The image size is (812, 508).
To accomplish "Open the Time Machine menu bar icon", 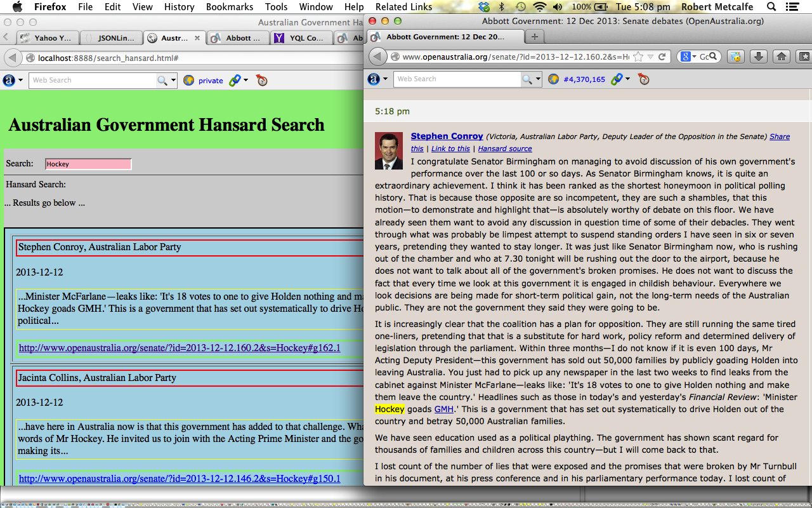I will click(x=520, y=7).
